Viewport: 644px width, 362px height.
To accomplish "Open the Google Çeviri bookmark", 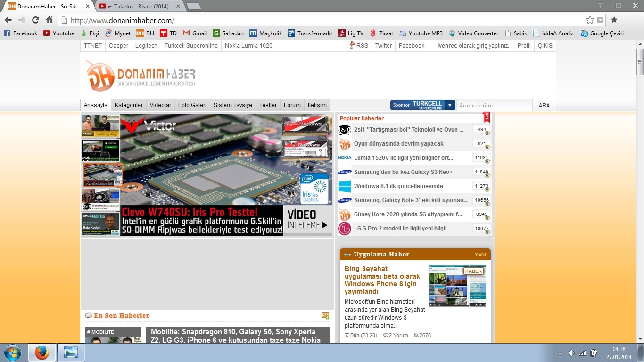I will click(x=602, y=33).
